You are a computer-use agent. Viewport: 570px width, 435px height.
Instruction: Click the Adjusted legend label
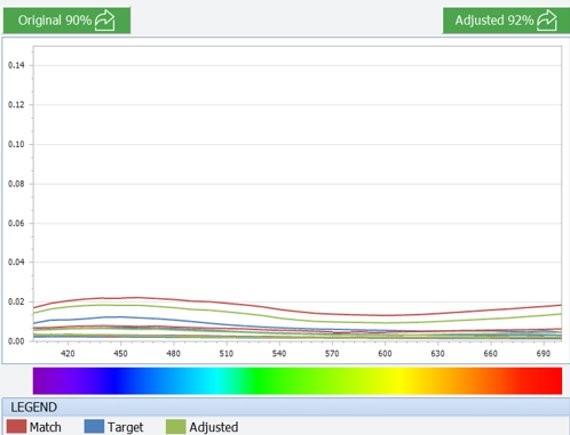[214, 427]
